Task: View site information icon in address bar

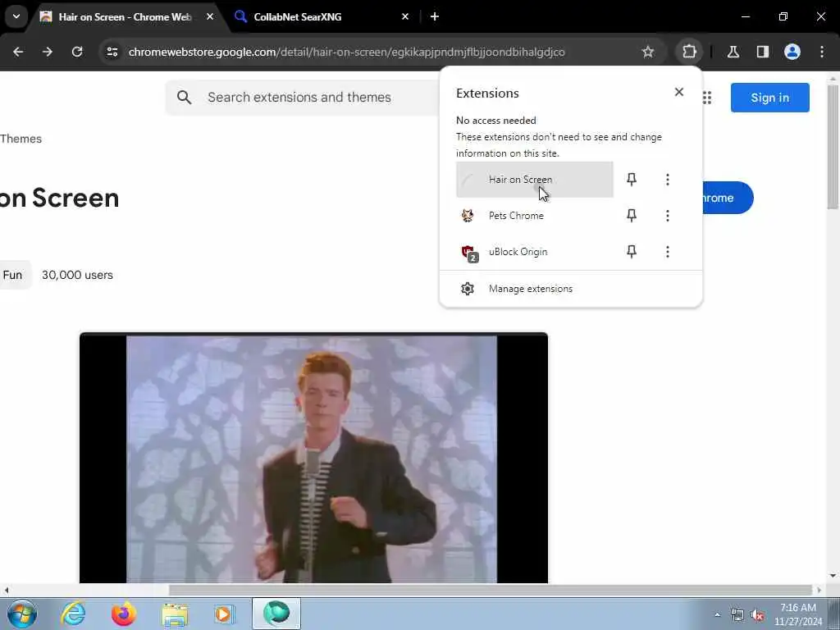Action: (x=112, y=52)
